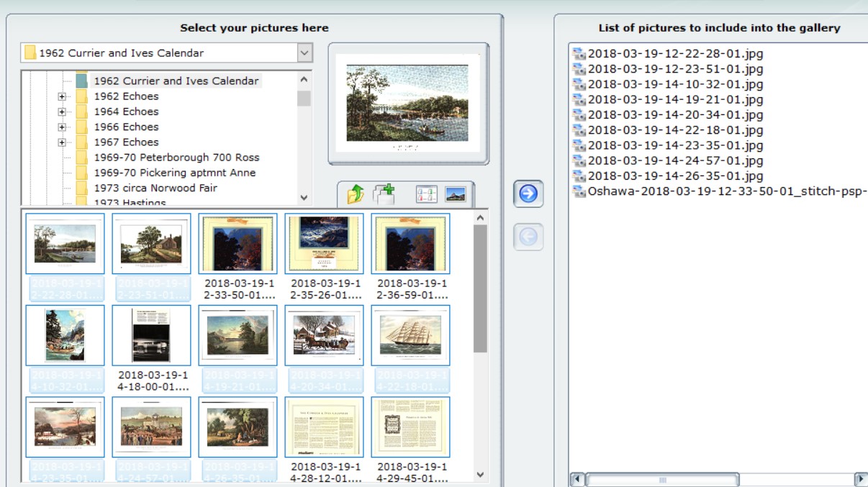Select thumbnail 2018-03-19-14-19-21-01

click(x=238, y=335)
